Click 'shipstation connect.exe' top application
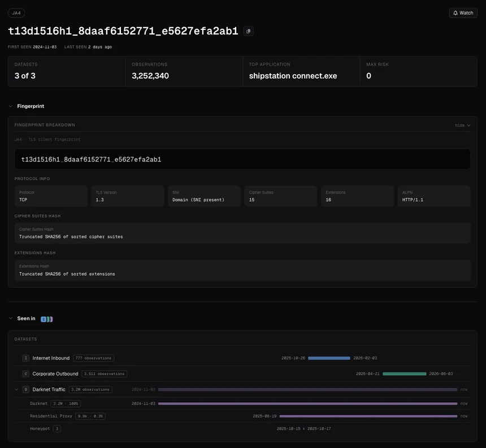486x448 pixels. 293,76
